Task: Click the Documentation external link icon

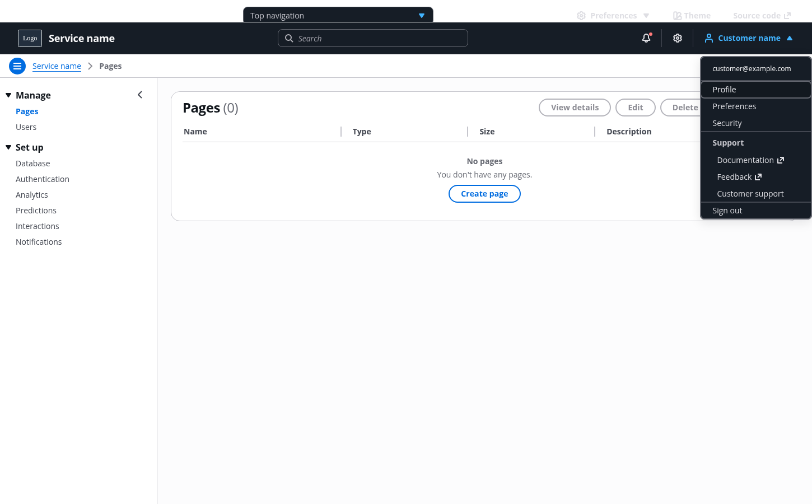Action: point(781,160)
